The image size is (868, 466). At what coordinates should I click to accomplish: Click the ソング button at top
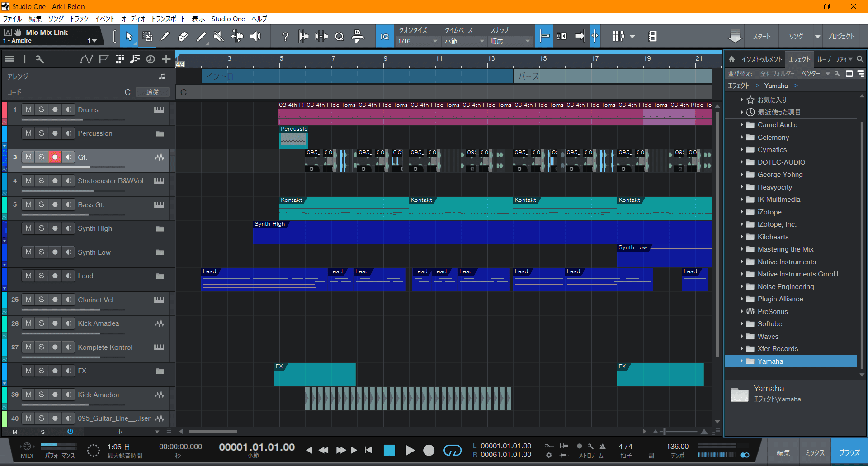796,37
